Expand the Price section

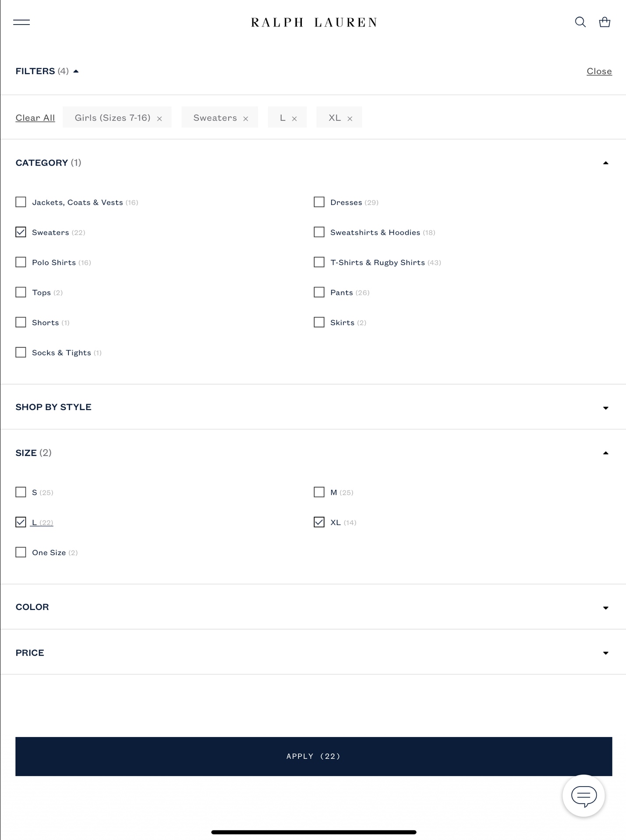(x=605, y=653)
